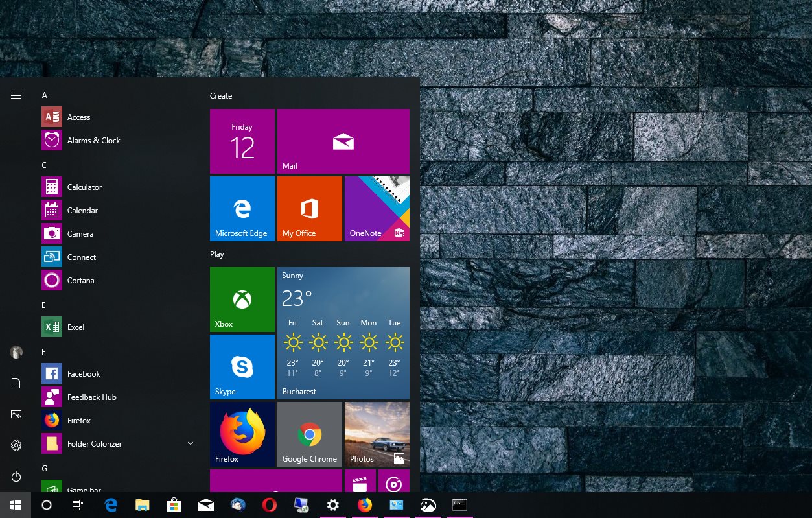Click letter E header in app list
Viewport: 812px width, 518px height.
click(x=44, y=305)
